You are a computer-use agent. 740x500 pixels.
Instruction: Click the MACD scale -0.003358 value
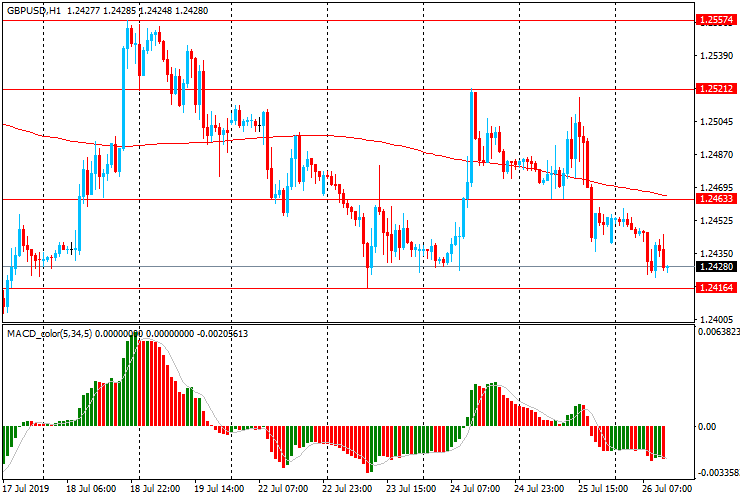coord(719,473)
